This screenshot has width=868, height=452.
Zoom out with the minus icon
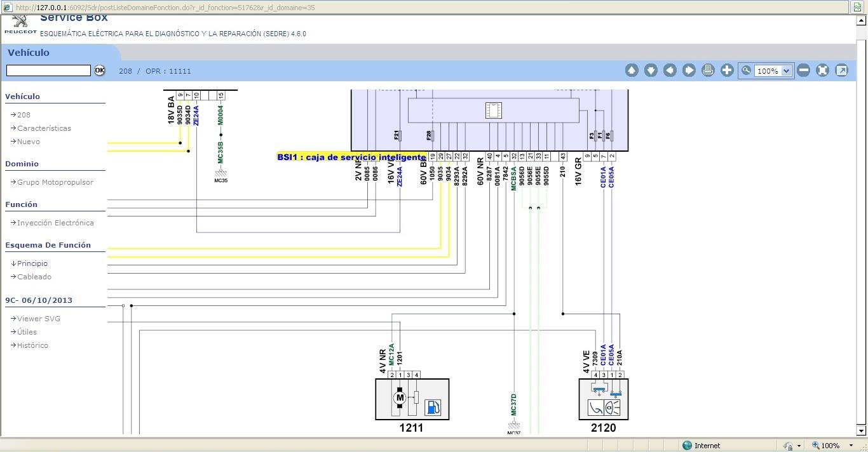tap(803, 70)
